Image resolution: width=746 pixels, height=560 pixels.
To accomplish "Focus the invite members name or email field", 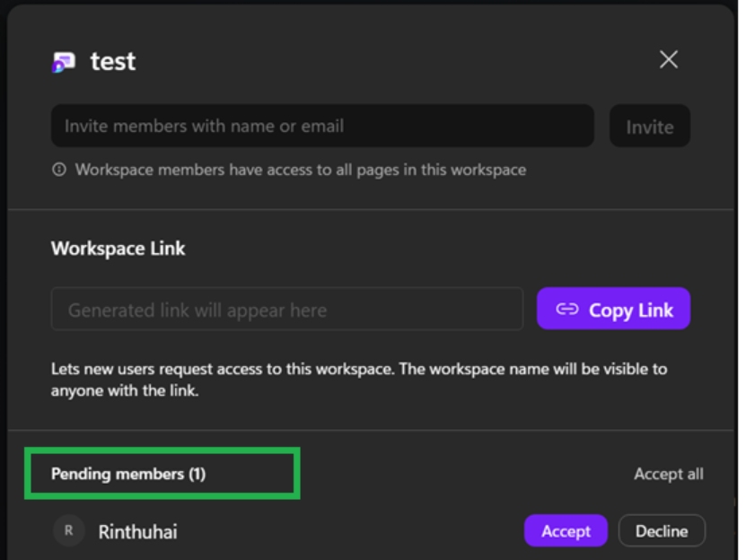I will (322, 126).
